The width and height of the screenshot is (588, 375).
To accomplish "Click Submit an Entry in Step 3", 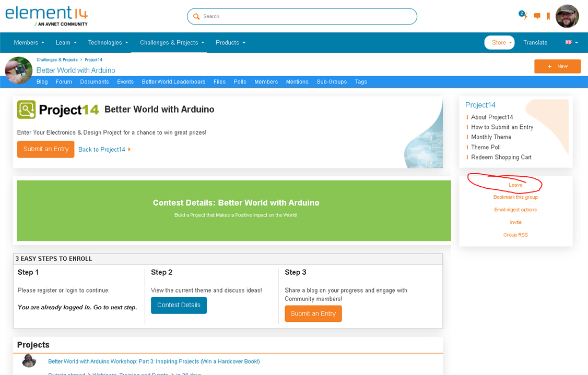I will tap(313, 313).
